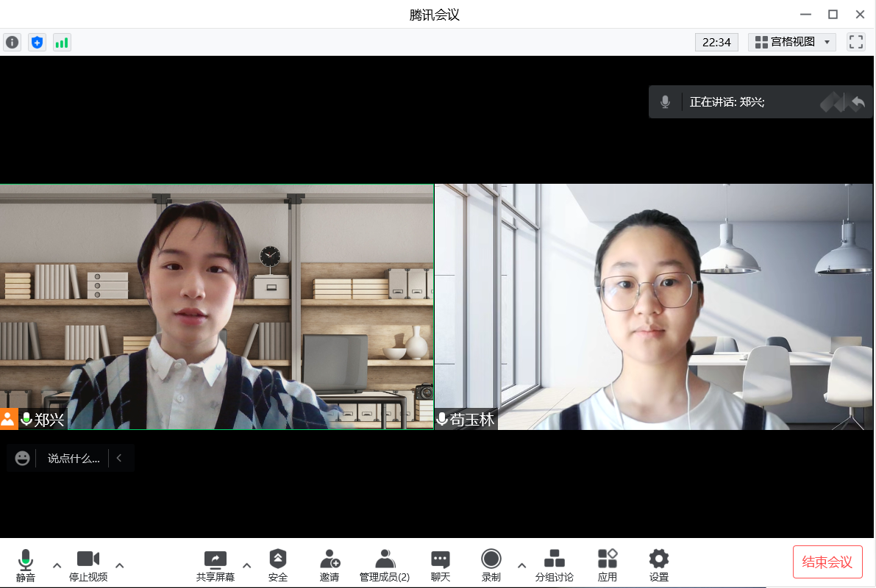The image size is (876, 588).
Task: Click the 邀请 invite icon
Action: tap(330, 564)
